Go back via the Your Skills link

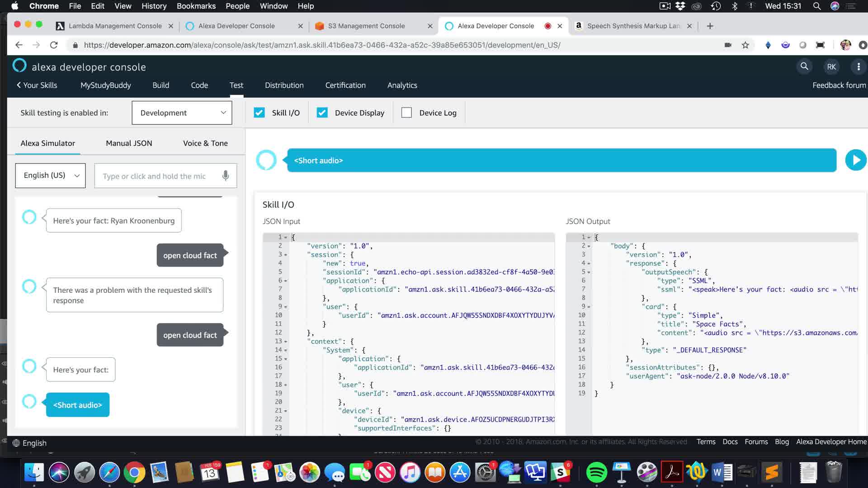tap(37, 85)
